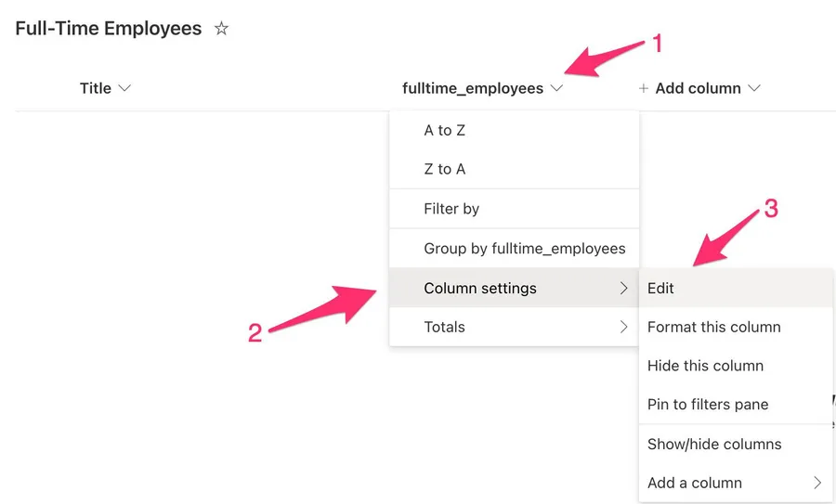Open the fulltime_employees column dropdown chevron
The height and width of the screenshot is (504, 836).
click(557, 89)
